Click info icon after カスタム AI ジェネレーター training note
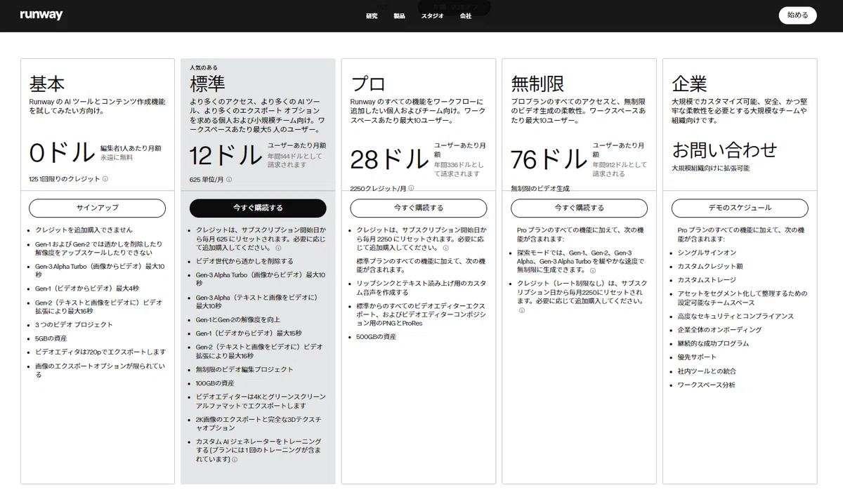This screenshot has height=504, width=843. click(235, 459)
